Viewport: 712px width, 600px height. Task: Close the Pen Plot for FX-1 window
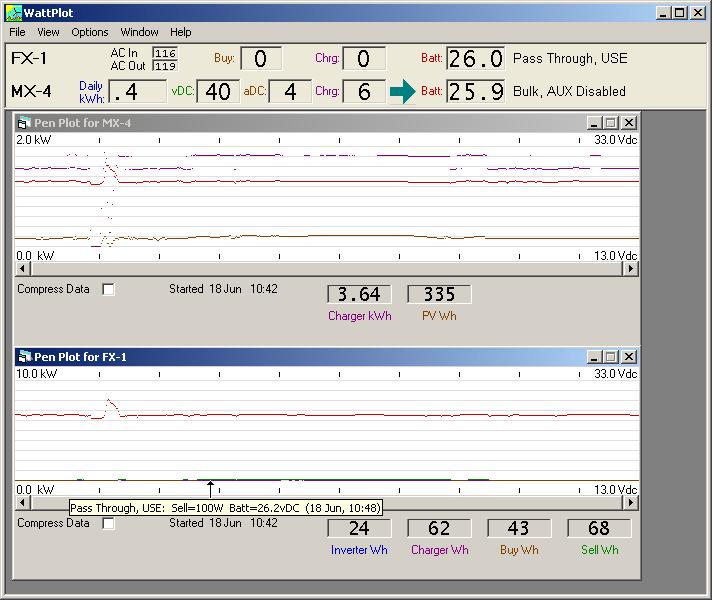click(629, 357)
